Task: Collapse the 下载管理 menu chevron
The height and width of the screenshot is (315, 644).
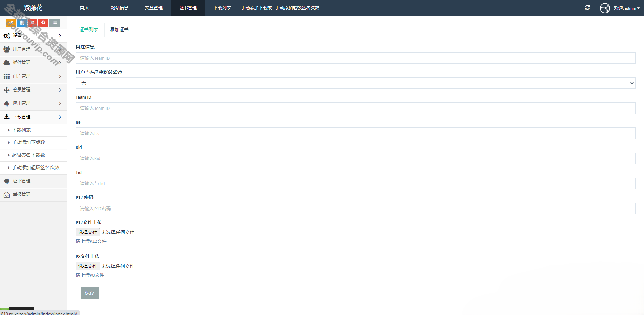Action: [x=60, y=117]
